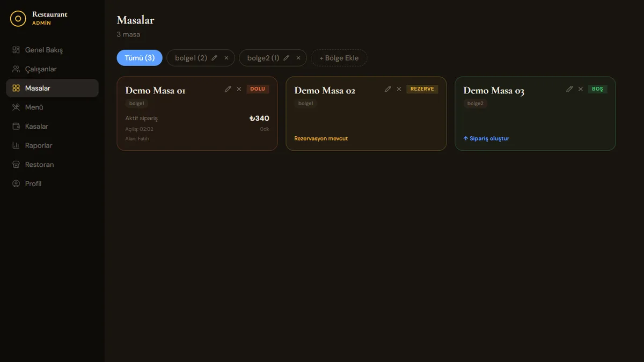Image resolution: width=644 pixels, height=362 pixels.
Task: Click the Çalışanlar people icon
Action: click(16, 69)
